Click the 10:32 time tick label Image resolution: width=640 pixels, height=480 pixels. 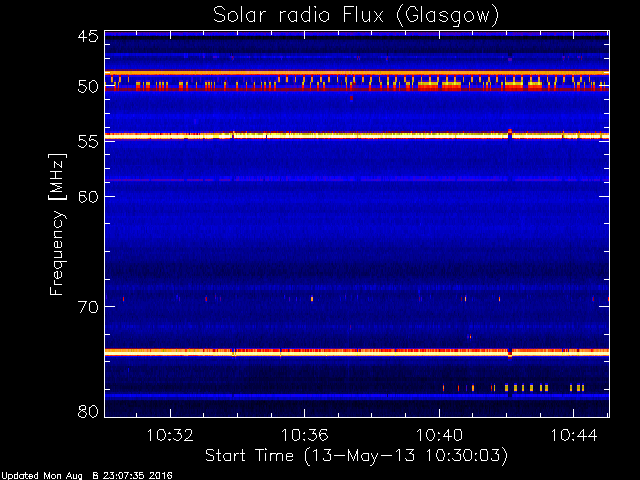tap(169, 435)
